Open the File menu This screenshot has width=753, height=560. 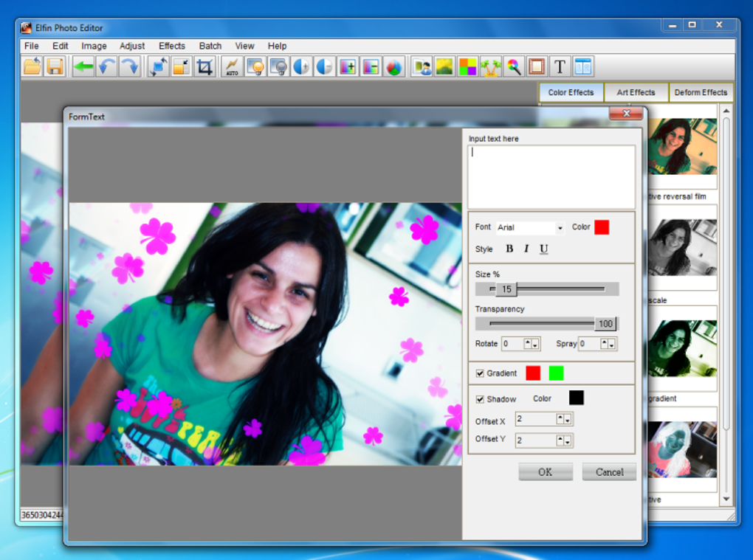31,46
